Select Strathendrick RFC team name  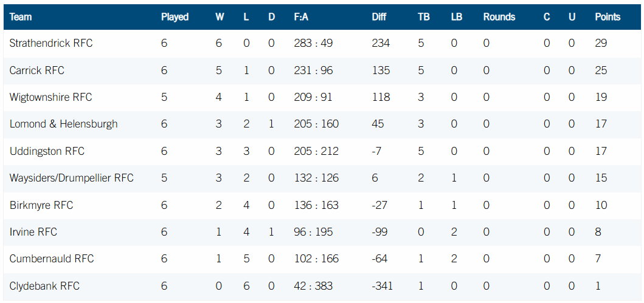pos(51,44)
